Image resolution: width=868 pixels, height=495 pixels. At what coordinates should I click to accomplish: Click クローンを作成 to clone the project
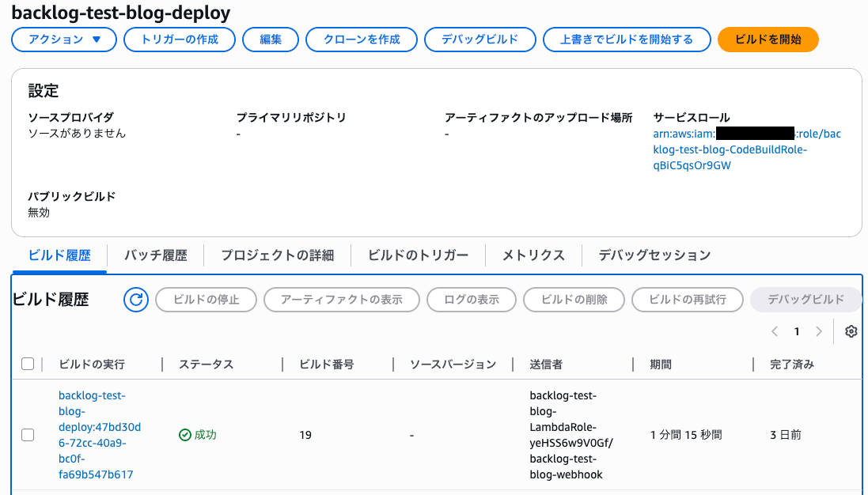pyautogui.click(x=361, y=39)
